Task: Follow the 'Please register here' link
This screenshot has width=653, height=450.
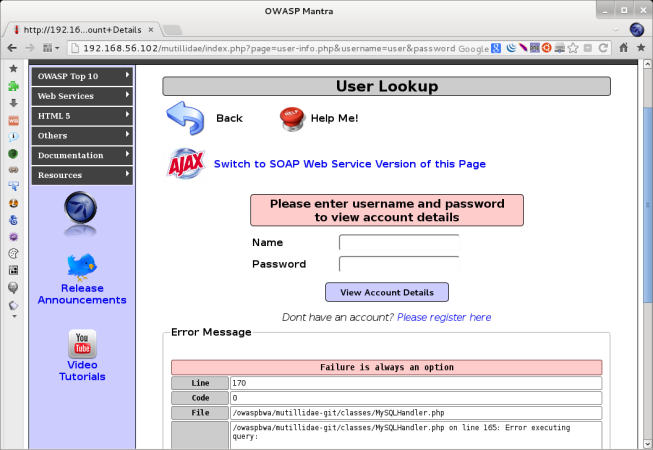Action: 443,317
